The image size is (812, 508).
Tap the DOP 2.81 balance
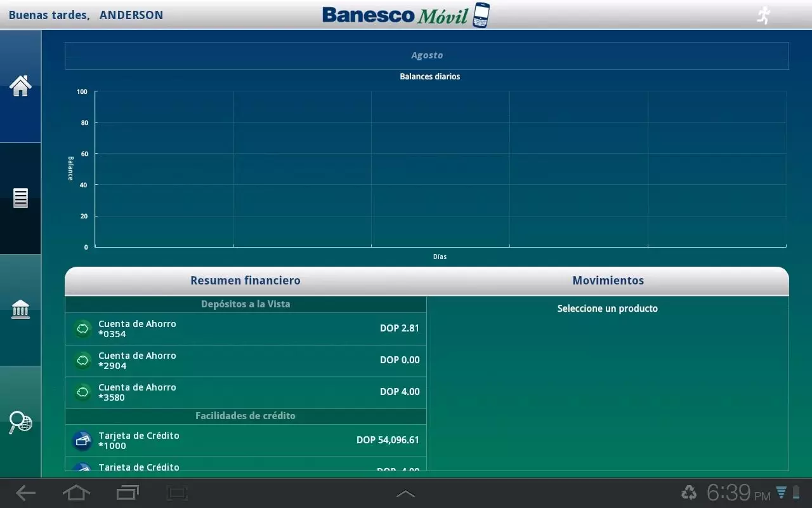click(400, 328)
